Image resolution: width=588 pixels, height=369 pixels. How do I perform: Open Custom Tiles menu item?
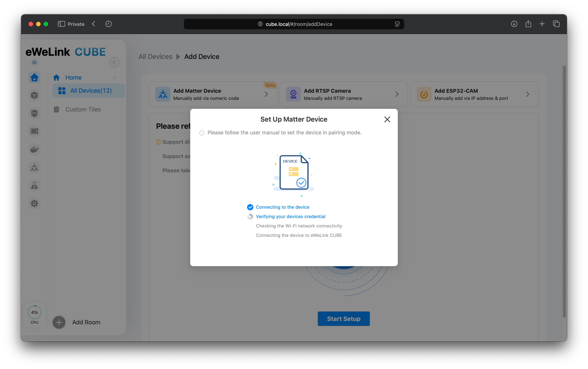[83, 109]
